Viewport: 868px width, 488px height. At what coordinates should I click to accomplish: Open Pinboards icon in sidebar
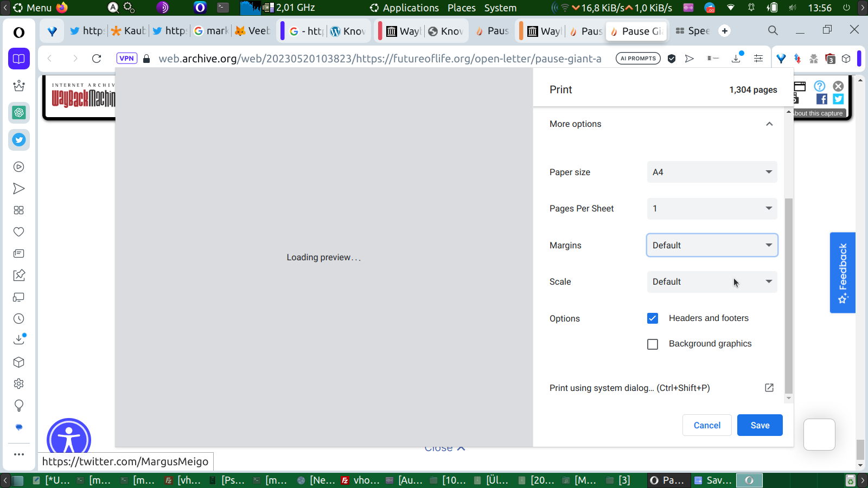[19, 275]
